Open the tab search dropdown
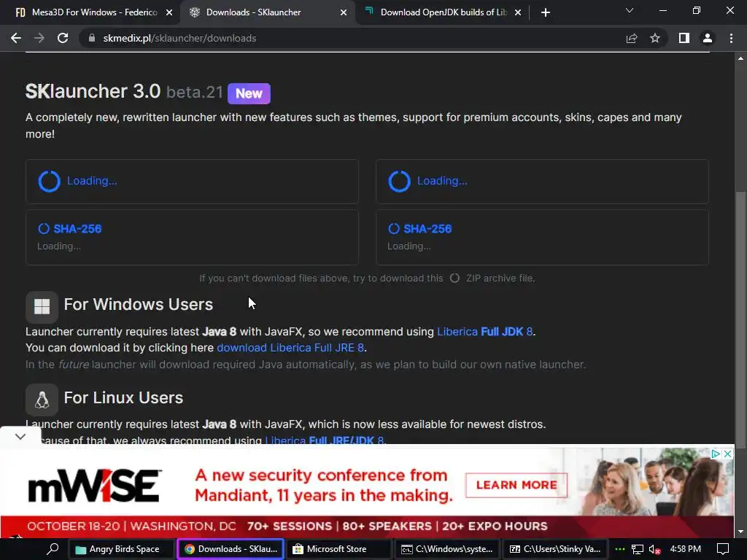The width and height of the screenshot is (747, 560). click(630, 10)
